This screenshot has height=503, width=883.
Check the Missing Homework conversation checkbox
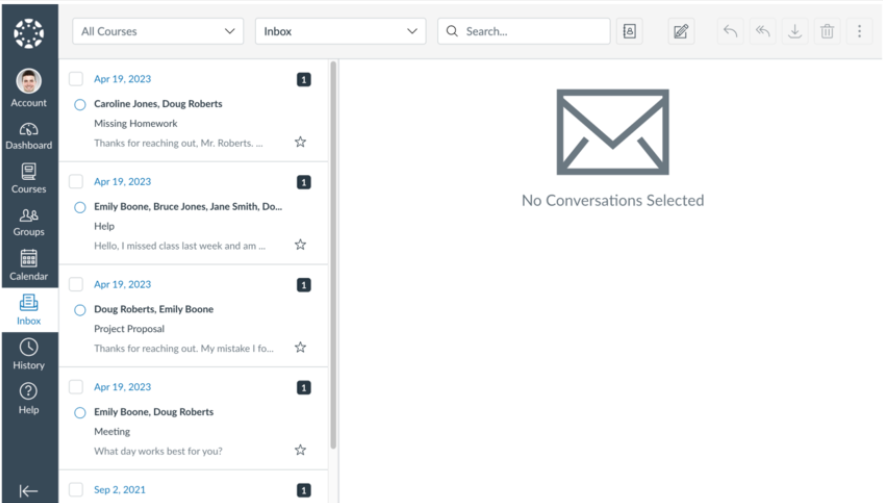coord(76,79)
